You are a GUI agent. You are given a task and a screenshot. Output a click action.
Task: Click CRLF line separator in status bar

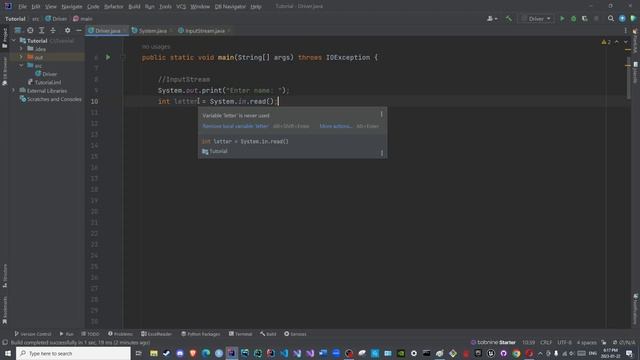(546, 342)
